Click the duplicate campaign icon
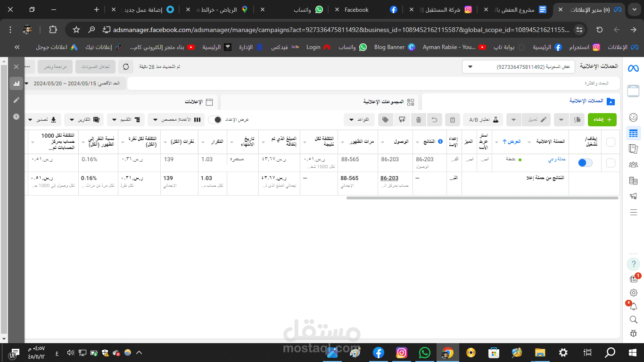644x362 pixels. pyautogui.click(x=577, y=120)
